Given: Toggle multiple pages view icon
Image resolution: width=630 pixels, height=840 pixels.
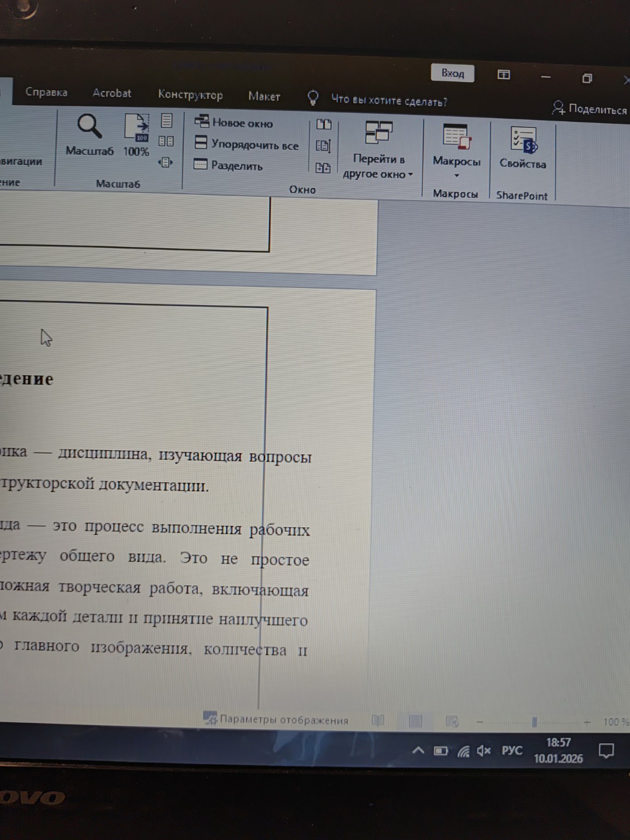Looking at the screenshot, I should [166, 142].
